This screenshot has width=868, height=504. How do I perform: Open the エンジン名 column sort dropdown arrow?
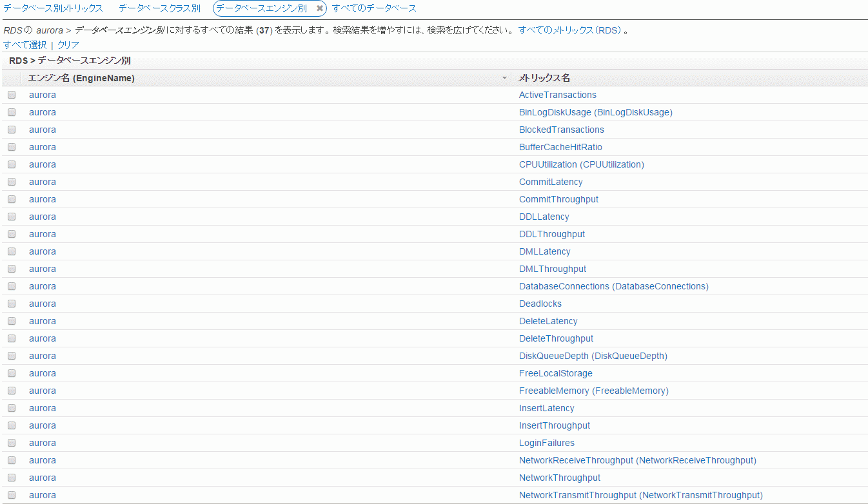pyautogui.click(x=505, y=78)
